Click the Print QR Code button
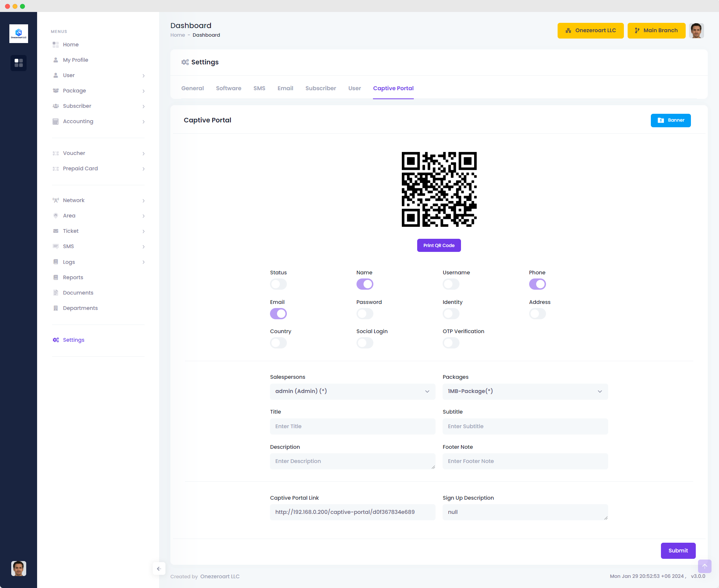The width and height of the screenshot is (719, 588). [439, 246]
